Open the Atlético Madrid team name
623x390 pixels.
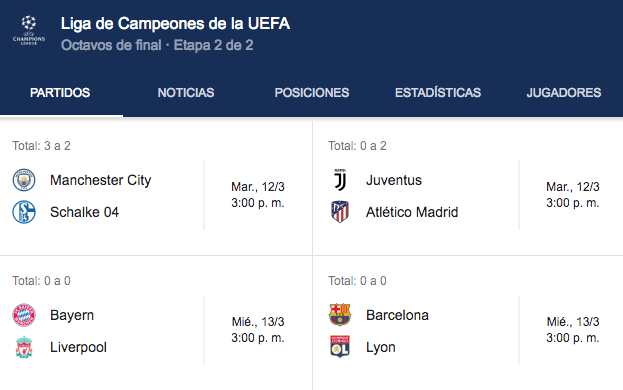pos(412,212)
